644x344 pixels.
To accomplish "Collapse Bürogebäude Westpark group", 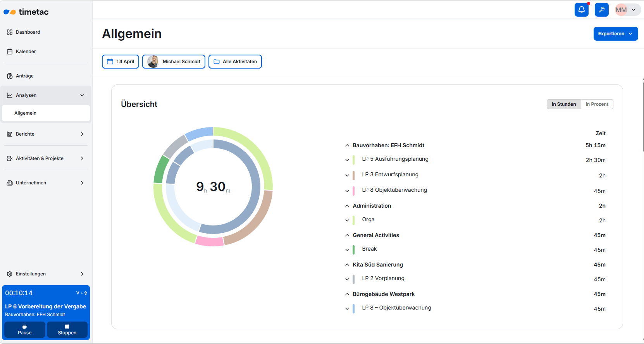I will tap(347, 294).
